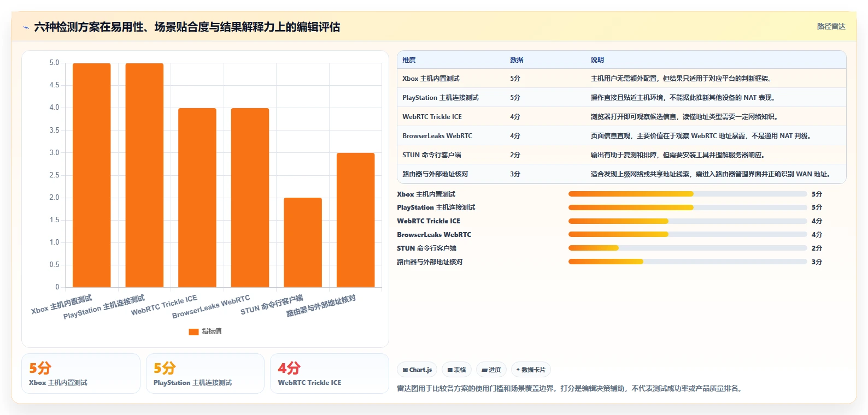This screenshot has height=415, width=868.
Task: Click the BrowserLeaks WebRTC x-axis label
Action: [211, 307]
